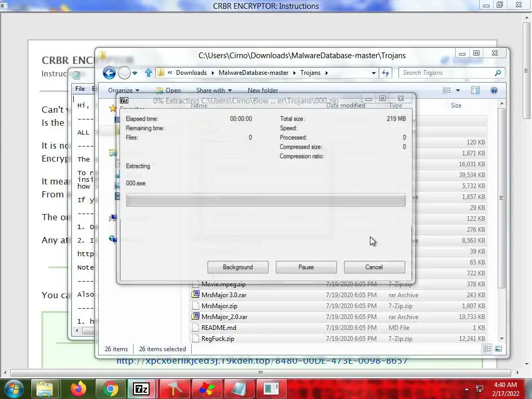The image size is (532, 399).
Task: Click the search magnifier icon
Action: point(498,73)
